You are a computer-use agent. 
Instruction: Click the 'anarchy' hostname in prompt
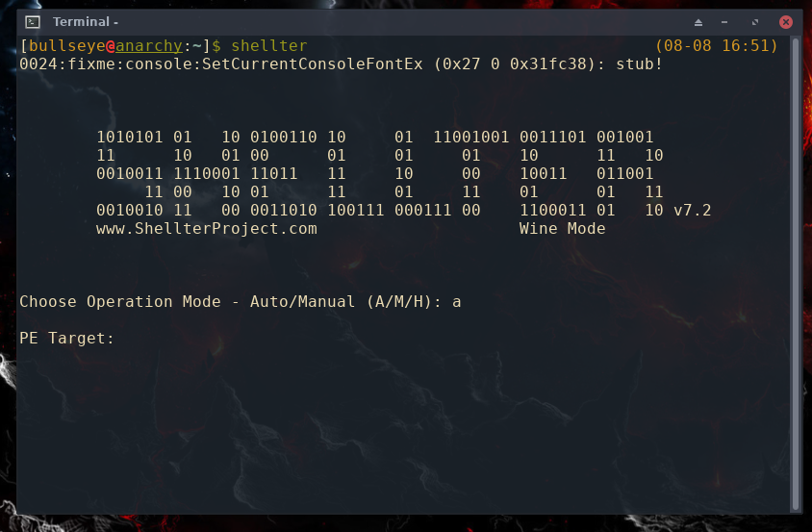[149, 46]
